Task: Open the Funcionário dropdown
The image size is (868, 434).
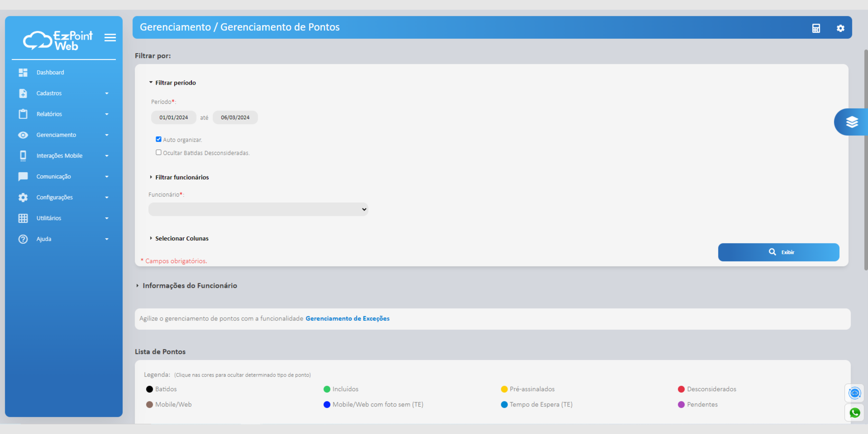Action: [258, 209]
